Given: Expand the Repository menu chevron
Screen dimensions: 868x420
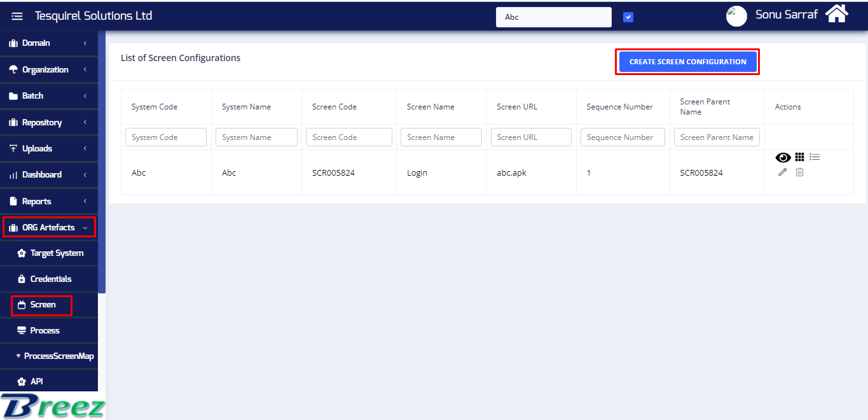Looking at the screenshot, I should coord(85,123).
